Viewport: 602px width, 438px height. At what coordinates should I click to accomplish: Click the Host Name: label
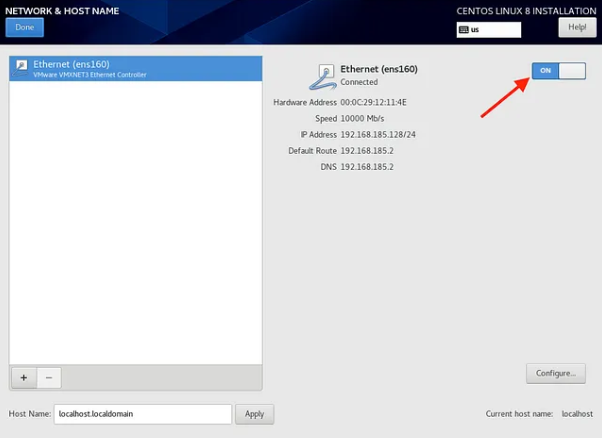point(30,414)
